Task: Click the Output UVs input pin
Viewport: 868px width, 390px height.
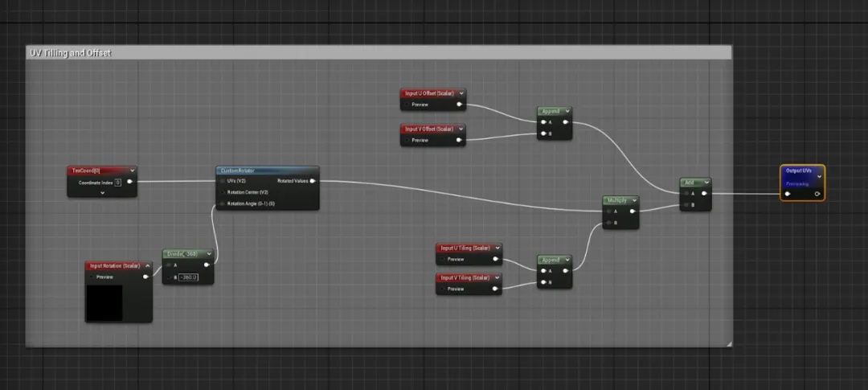Action: point(788,194)
